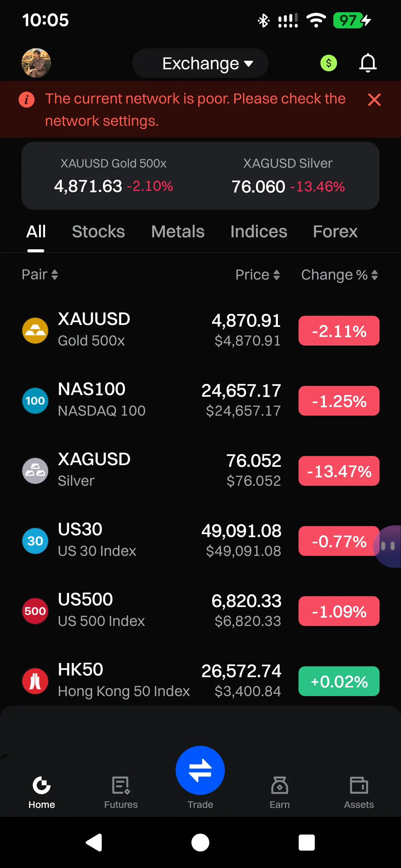Tap the green dollar coin icon
401x868 pixels.
[x=329, y=63]
